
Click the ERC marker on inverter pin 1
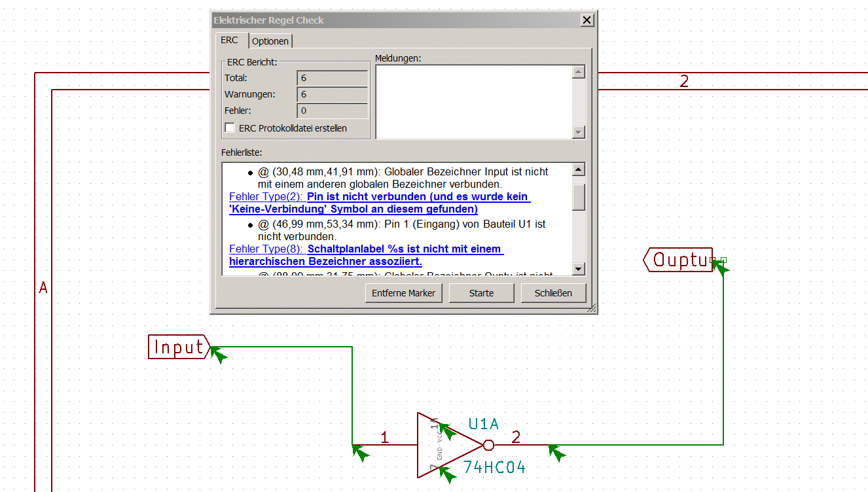pyautogui.click(x=360, y=452)
